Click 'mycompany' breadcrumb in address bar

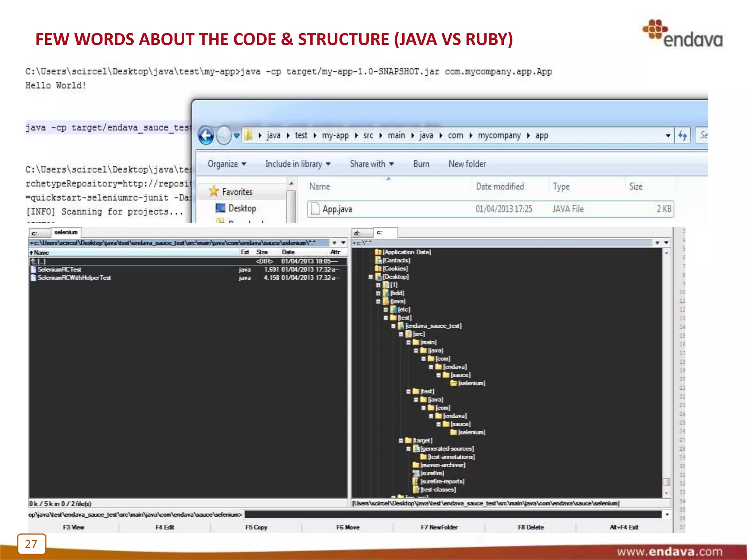click(499, 136)
